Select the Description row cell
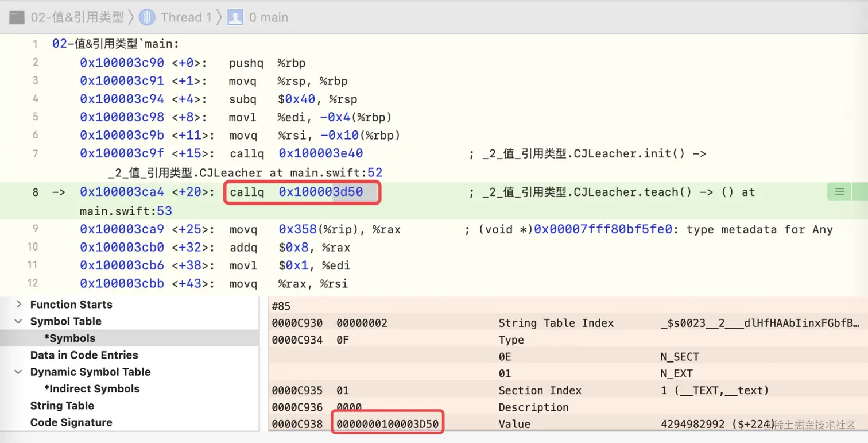The image size is (868, 443). [x=533, y=407]
